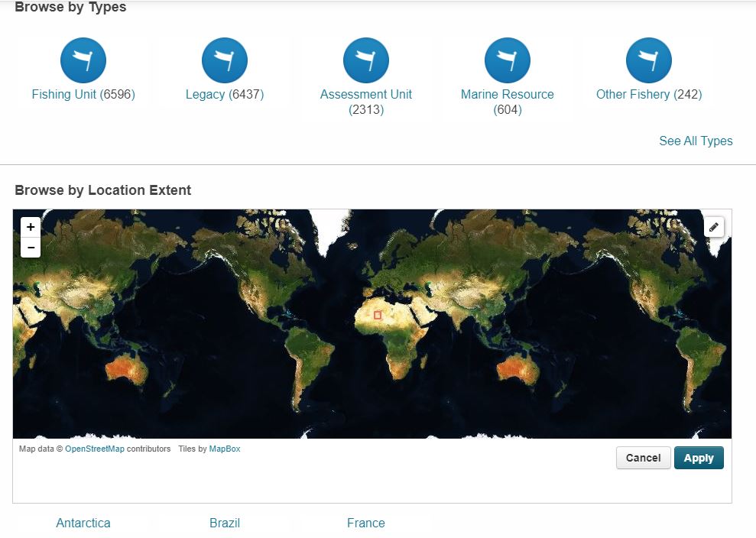Select Brazil location link
Viewport: 756px width, 538px height.
coord(225,523)
